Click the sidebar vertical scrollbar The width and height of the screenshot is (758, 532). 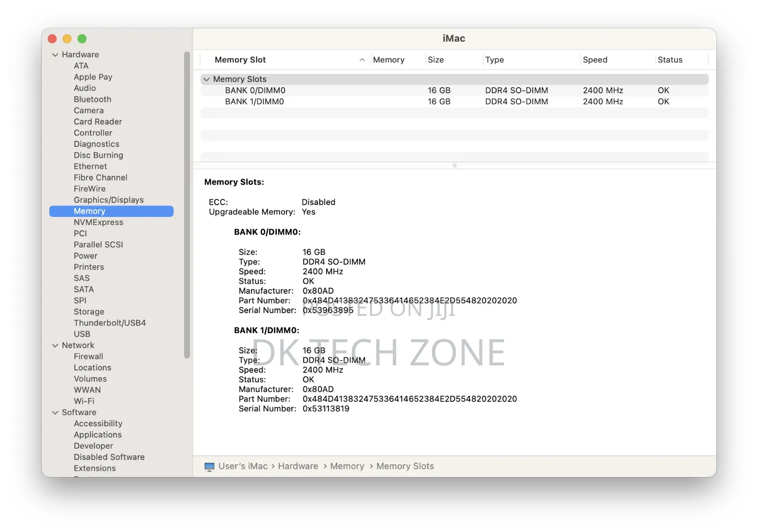coord(187,205)
